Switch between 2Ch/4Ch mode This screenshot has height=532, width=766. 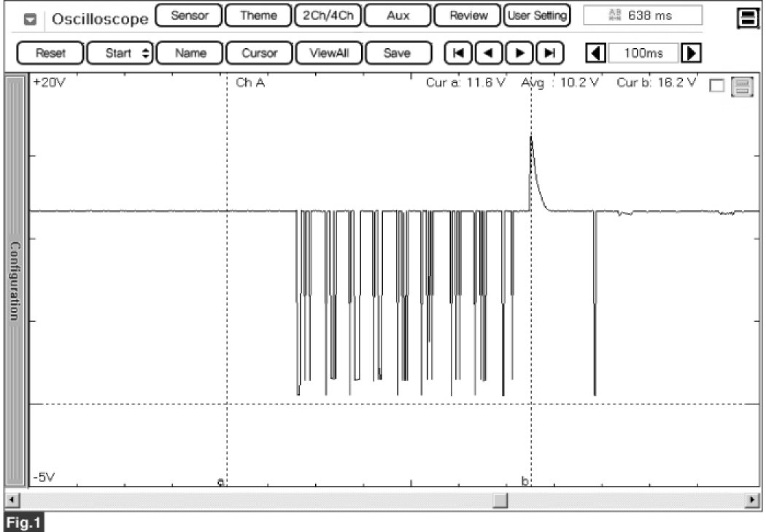(x=327, y=15)
